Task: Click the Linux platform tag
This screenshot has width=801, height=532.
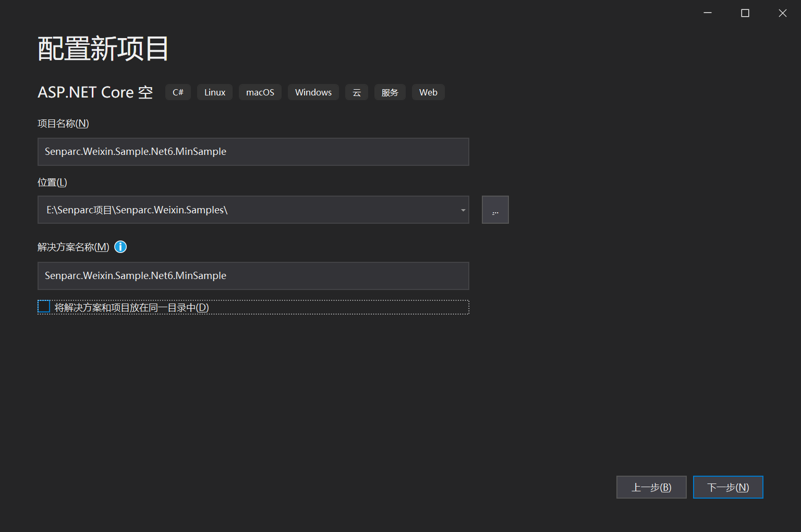Action: [215, 92]
